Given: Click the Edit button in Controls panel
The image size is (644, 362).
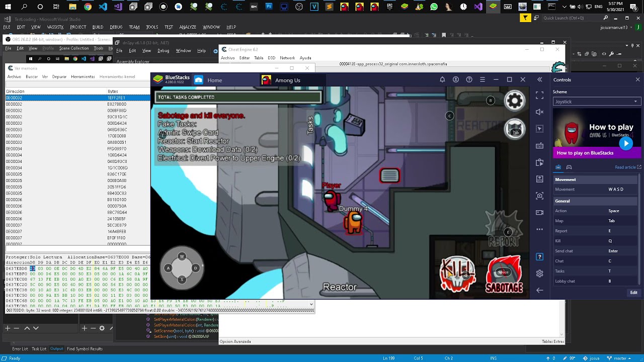Looking at the screenshot, I should (x=633, y=293).
